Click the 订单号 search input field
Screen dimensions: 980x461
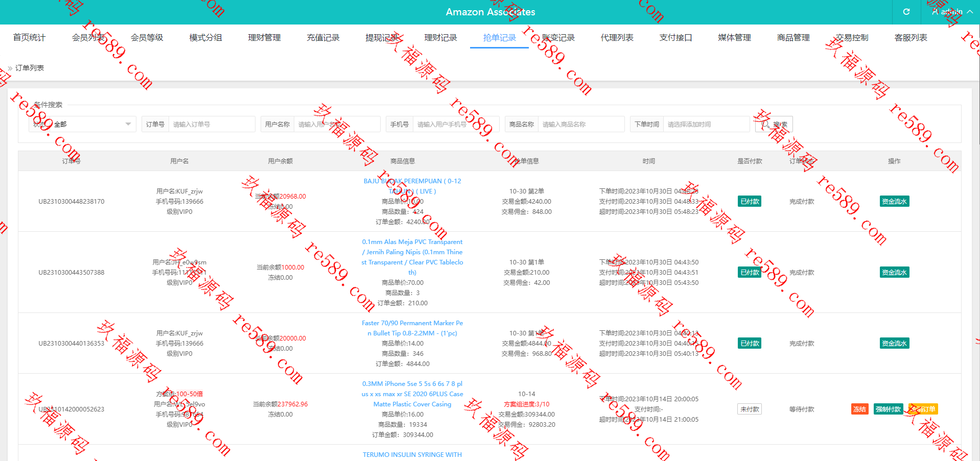212,124
